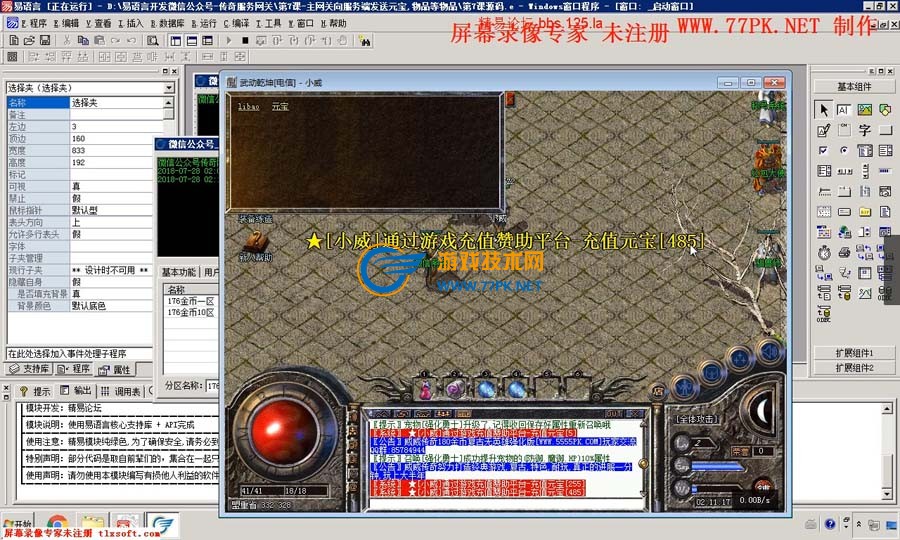Click the 分区名称 input field

212,386
